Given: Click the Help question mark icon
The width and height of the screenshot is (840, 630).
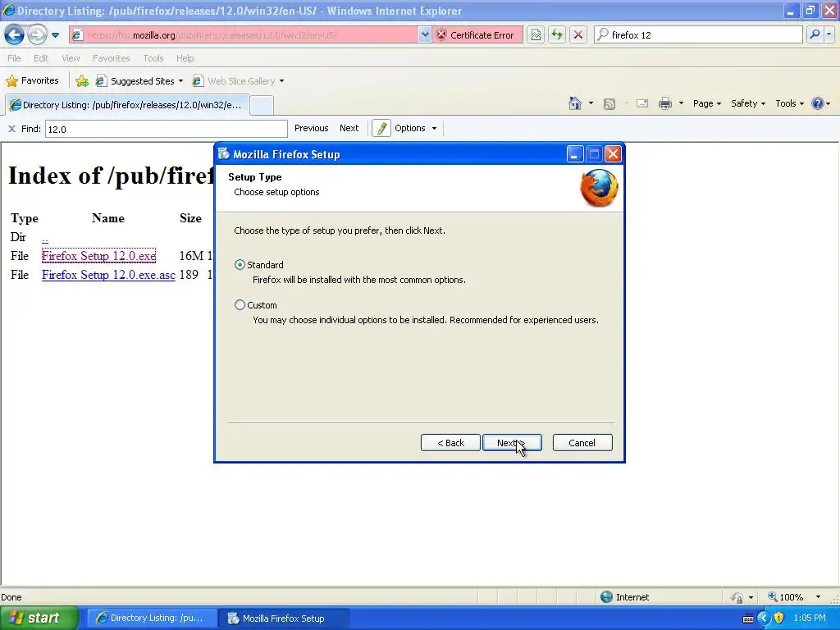Looking at the screenshot, I should pos(817,103).
